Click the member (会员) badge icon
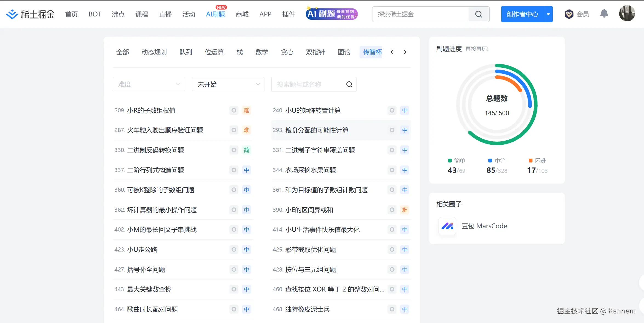Viewport: 644px width, 323px height. [569, 14]
